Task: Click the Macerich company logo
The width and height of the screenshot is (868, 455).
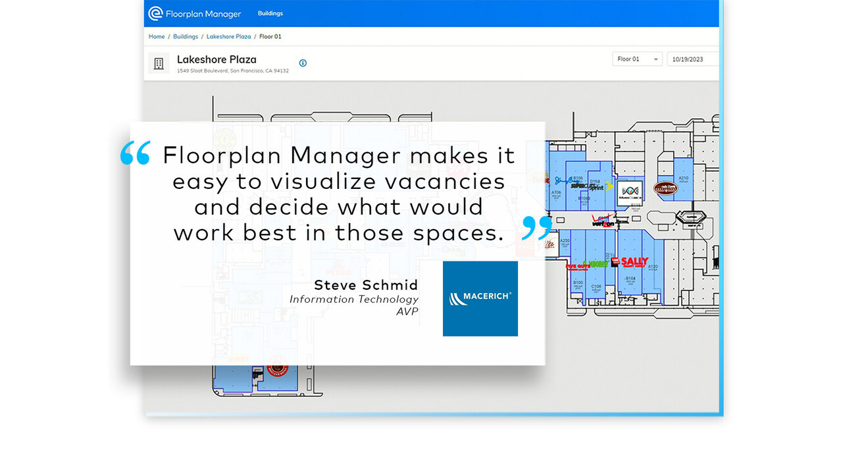Action: (x=480, y=298)
